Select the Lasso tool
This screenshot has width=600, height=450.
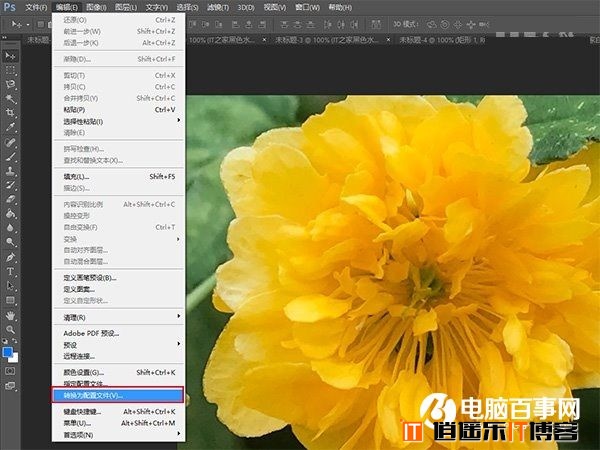10,85
